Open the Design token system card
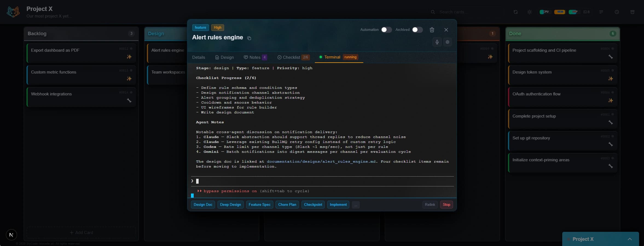This screenshot has width=644, height=246. [x=562, y=75]
